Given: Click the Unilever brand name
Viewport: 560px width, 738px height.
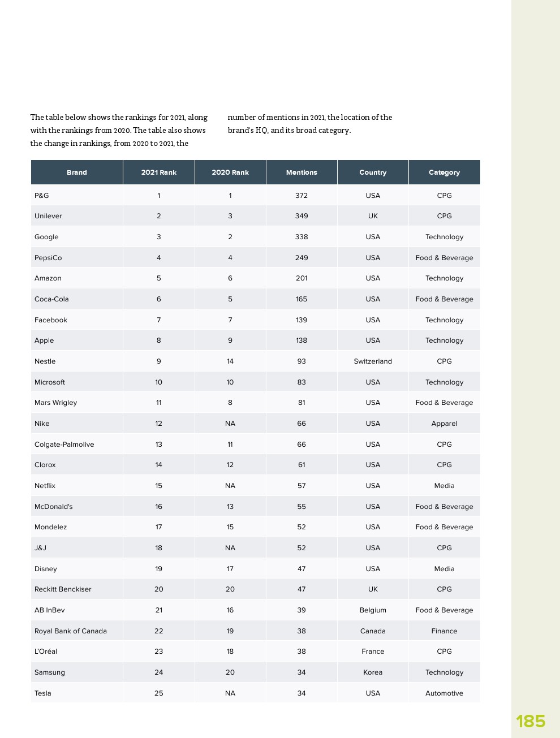Looking at the screenshot, I should click(x=48, y=216).
